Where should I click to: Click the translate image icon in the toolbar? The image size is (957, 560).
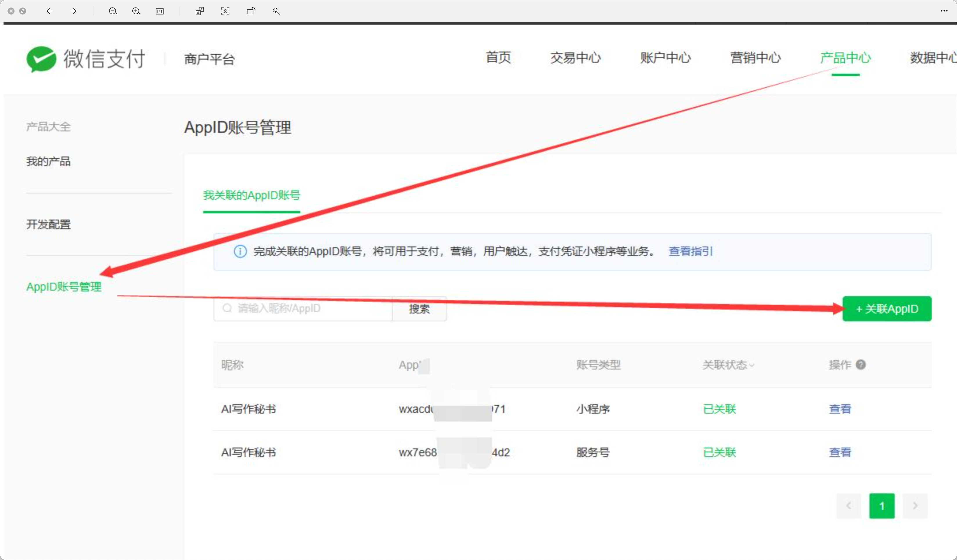point(200,11)
